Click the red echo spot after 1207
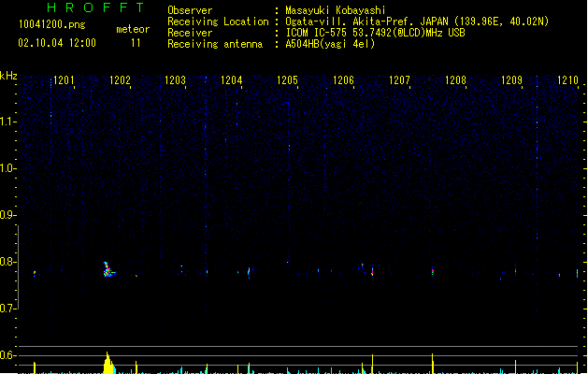The height and width of the screenshot is (374, 588). tap(433, 271)
